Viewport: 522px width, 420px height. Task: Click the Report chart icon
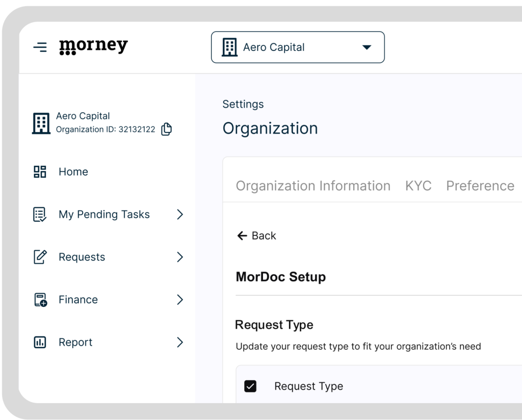[x=40, y=343]
